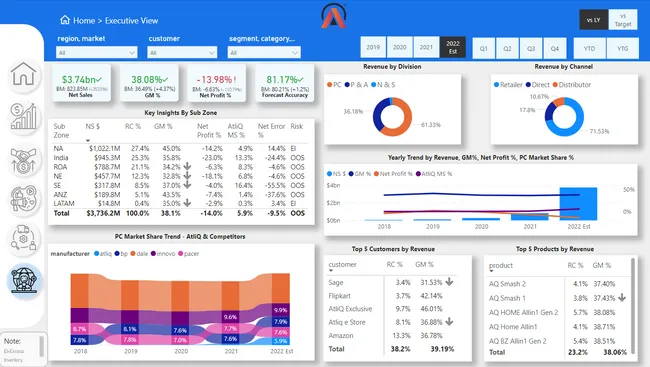Click the Home breadcrumb link
Screen dimensions: 650x367
click(x=84, y=20)
